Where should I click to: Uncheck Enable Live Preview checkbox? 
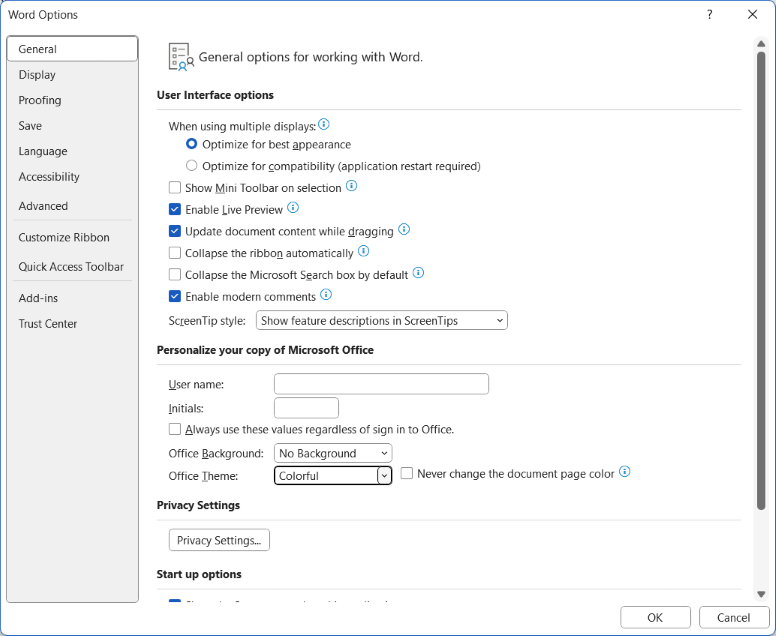click(x=176, y=210)
